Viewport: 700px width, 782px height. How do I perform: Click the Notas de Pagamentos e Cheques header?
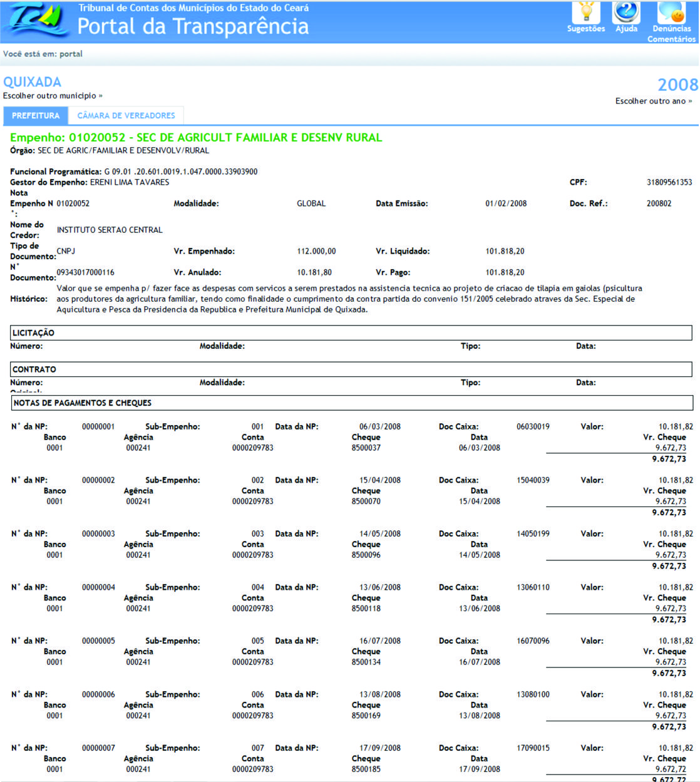coord(83,403)
